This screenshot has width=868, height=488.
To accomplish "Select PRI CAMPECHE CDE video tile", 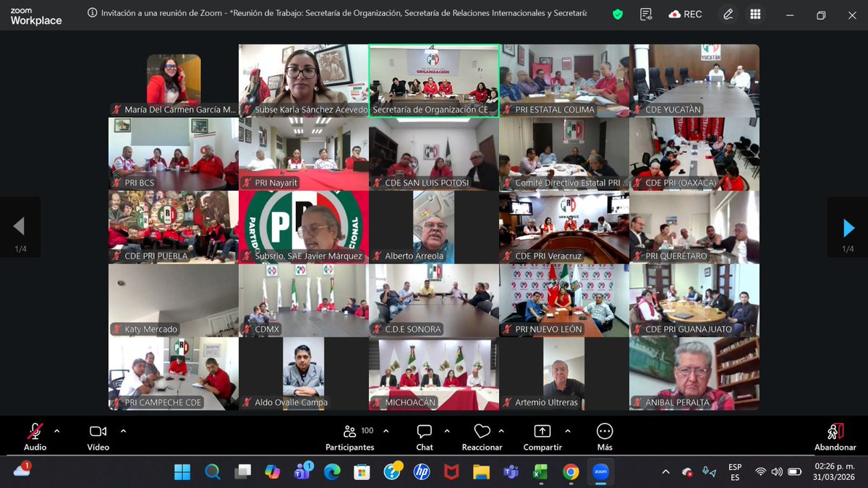I will point(174,374).
